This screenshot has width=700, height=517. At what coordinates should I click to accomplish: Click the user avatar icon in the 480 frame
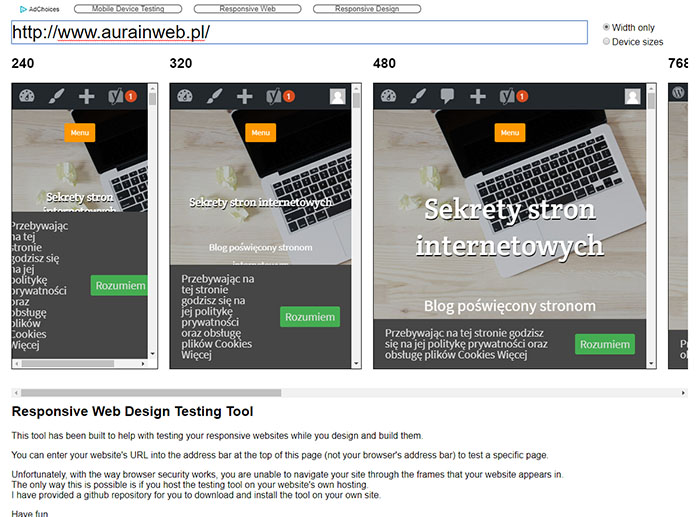pyautogui.click(x=632, y=96)
